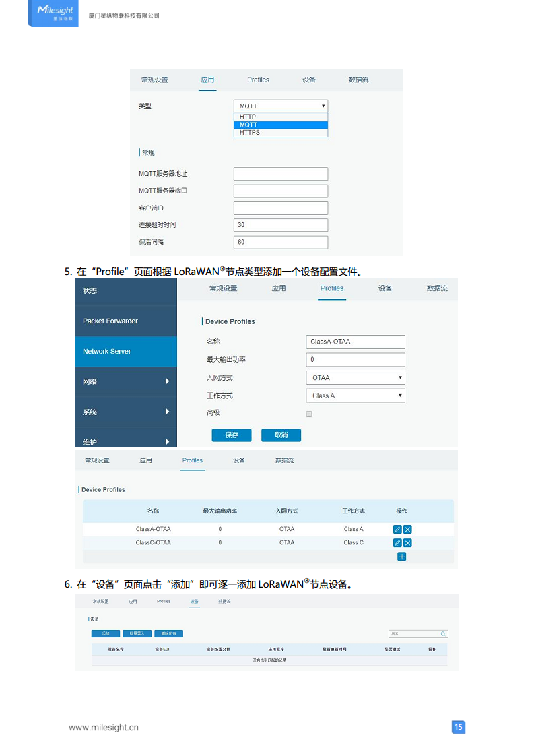
Task: Open the 工作方式 dropdown set to Class A
Action: [355, 396]
